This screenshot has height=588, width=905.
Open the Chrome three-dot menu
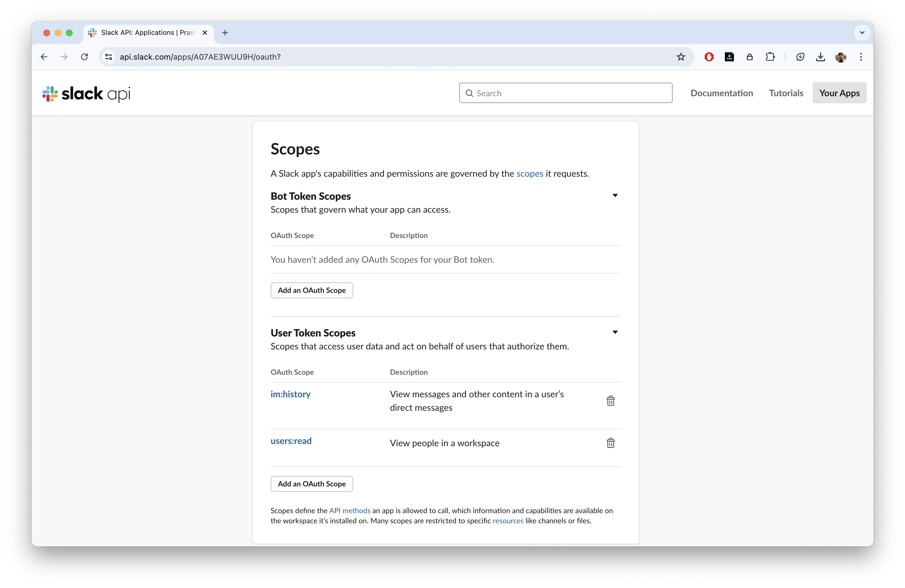point(861,57)
